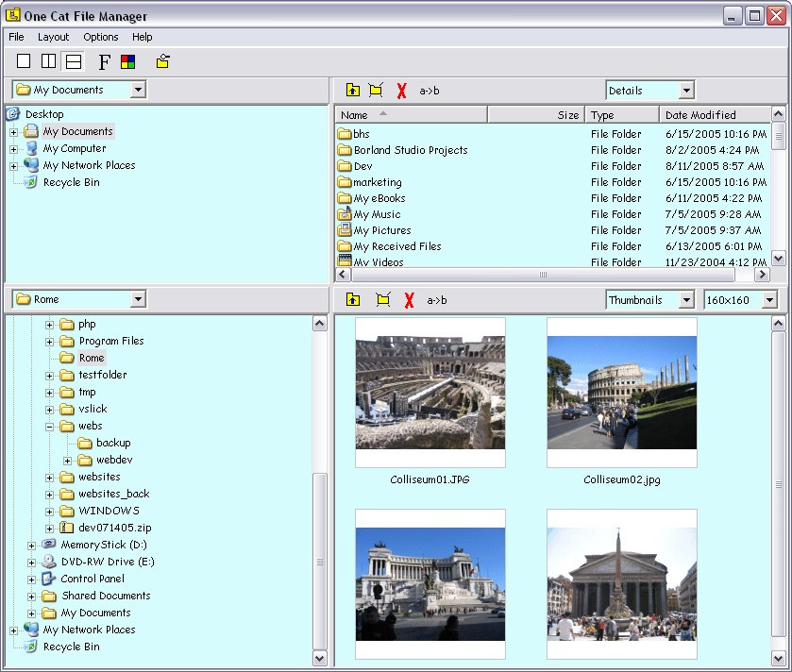Sort by Date Modified column header
792x672 pixels.
coord(716,115)
